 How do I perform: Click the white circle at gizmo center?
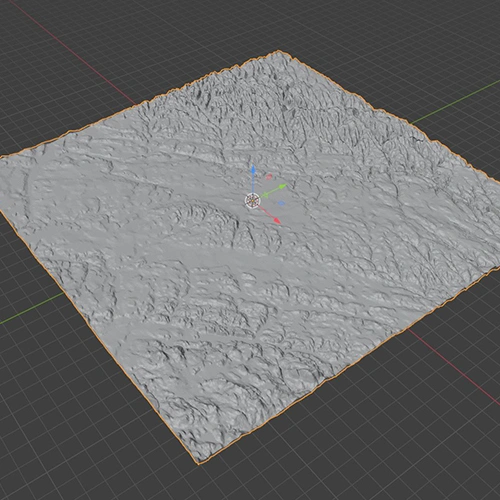point(252,201)
